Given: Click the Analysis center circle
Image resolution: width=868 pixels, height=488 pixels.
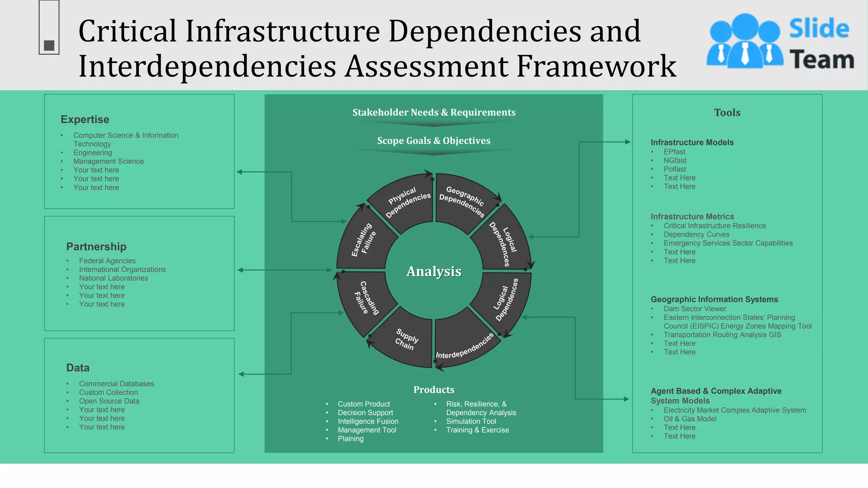Looking at the screenshot, I should (x=434, y=271).
